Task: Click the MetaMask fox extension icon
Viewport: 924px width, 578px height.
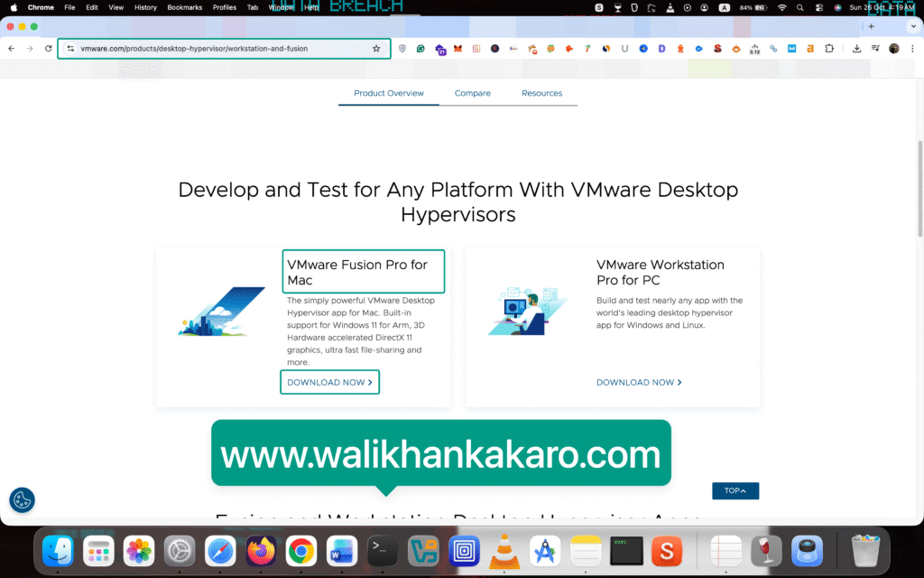Action: coord(457,49)
